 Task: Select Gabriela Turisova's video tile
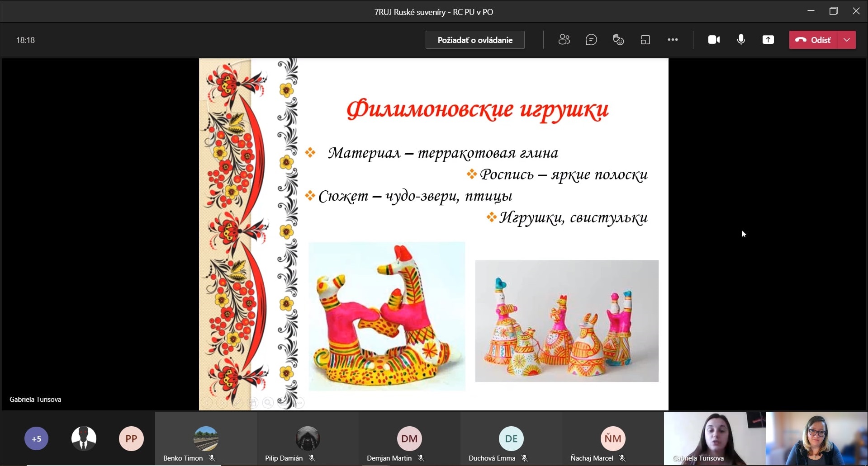tap(715, 438)
